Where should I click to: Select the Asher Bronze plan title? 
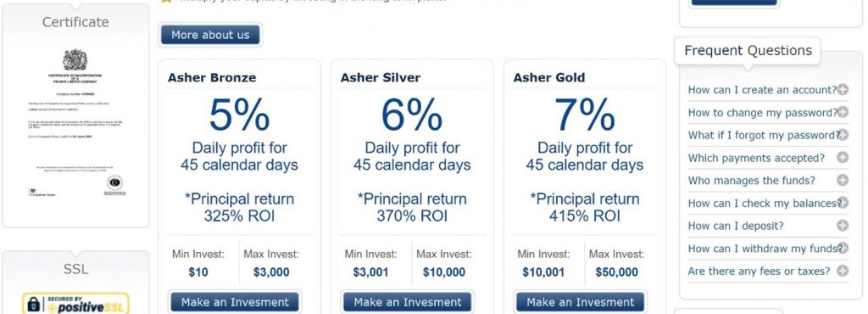[x=212, y=77]
